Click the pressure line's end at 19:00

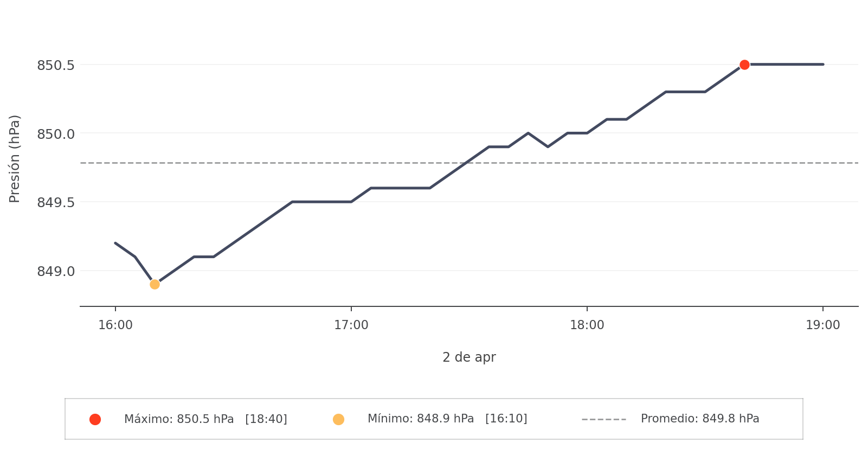(822, 65)
